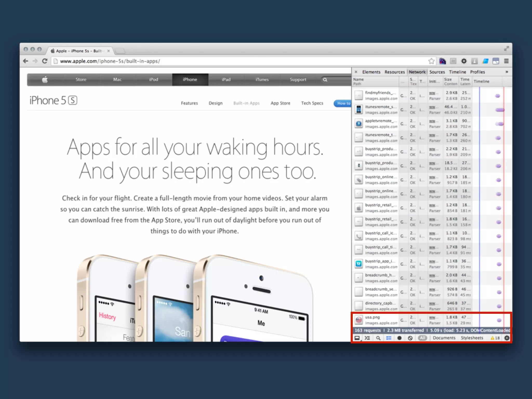
Task: Reload the page with refresh icon
Action: click(45, 61)
